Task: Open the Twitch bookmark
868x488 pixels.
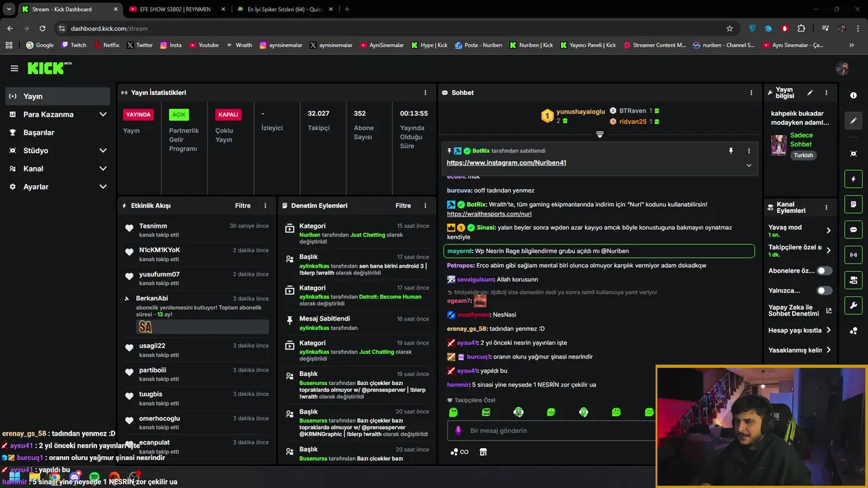Action: pos(74,45)
